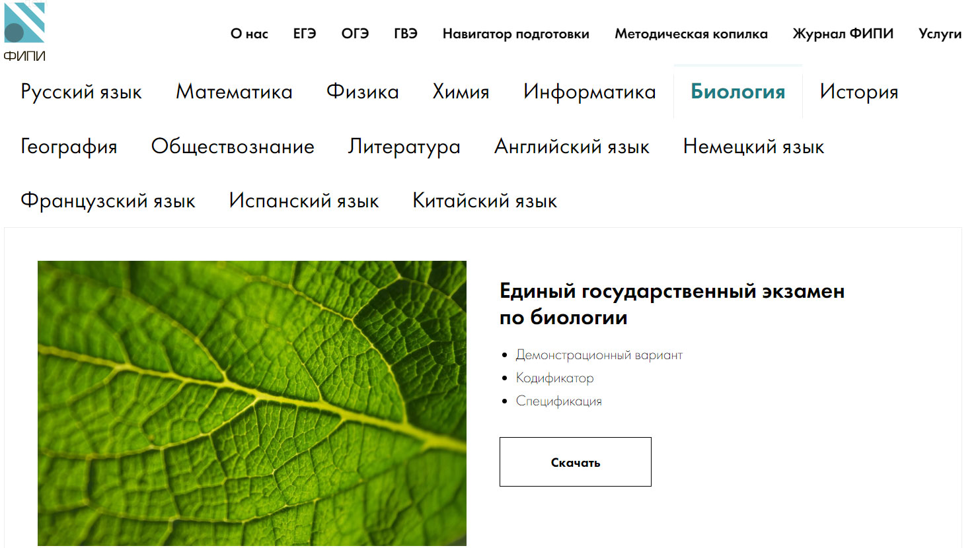Go to Навигатор подготовки
This screenshot has height=548, width=980.
coord(516,34)
